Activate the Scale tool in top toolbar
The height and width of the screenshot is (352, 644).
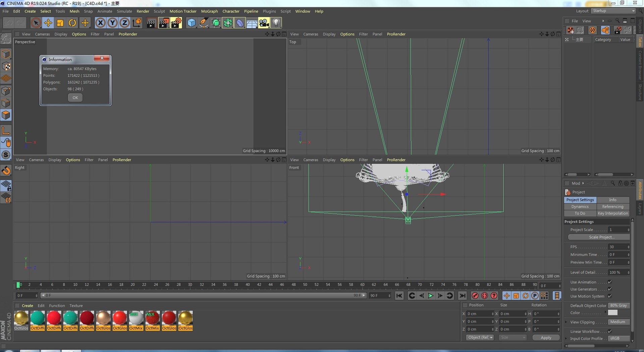pos(60,23)
